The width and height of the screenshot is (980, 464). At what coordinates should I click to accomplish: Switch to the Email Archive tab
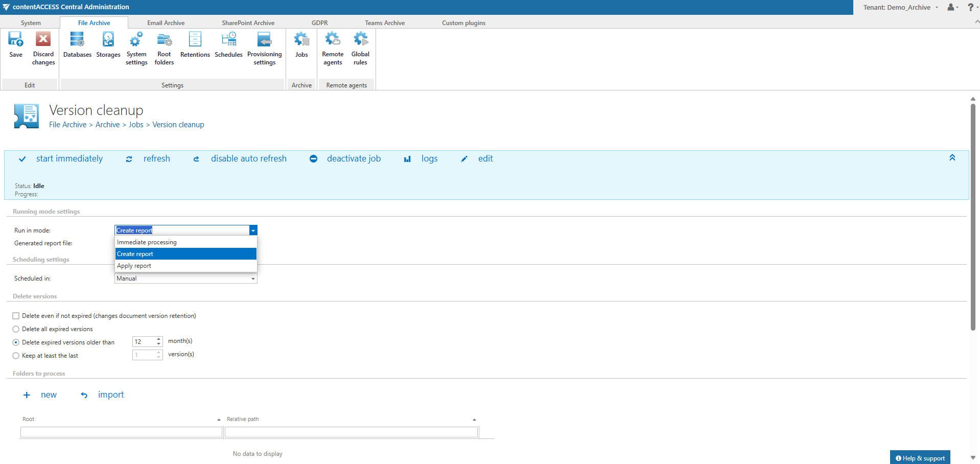click(166, 23)
